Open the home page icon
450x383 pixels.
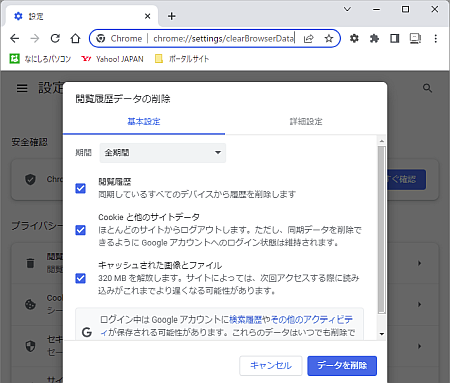pyautogui.click(x=75, y=39)
